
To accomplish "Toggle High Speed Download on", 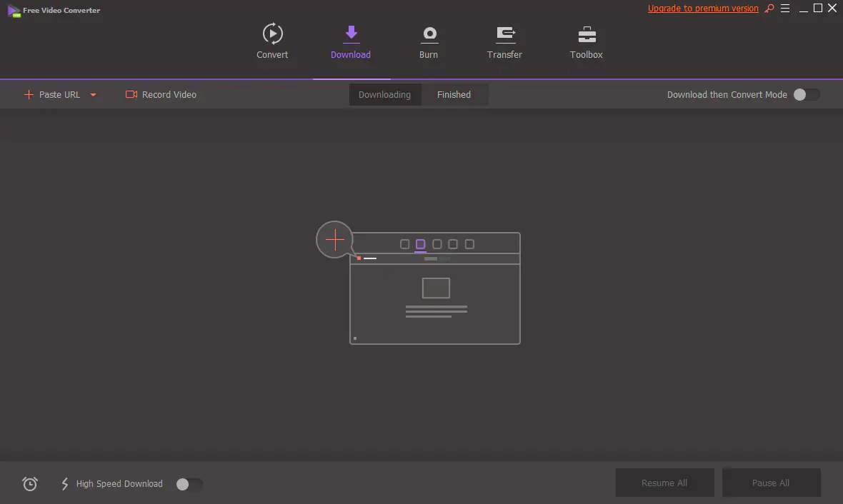I will (189, 484).
